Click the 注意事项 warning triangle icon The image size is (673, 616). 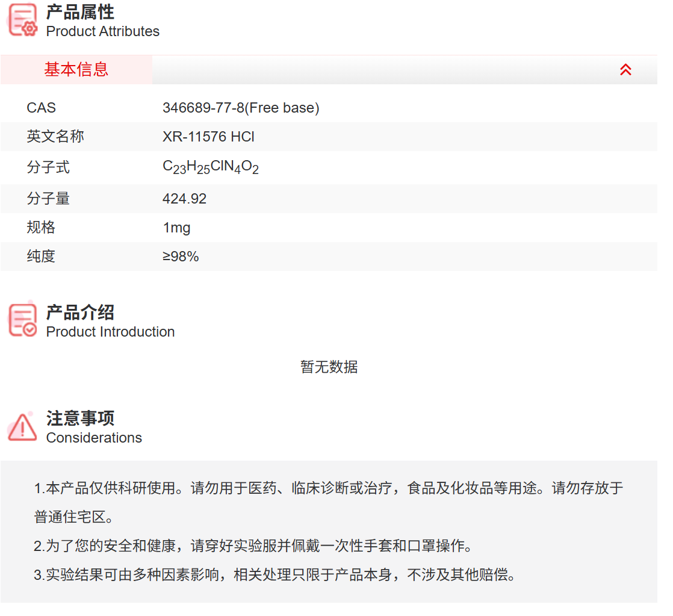click(21, 428)
